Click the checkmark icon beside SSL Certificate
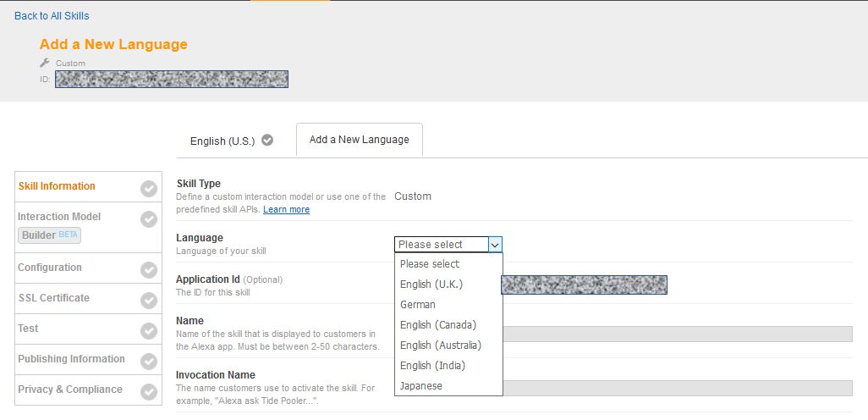 point(149,301)
